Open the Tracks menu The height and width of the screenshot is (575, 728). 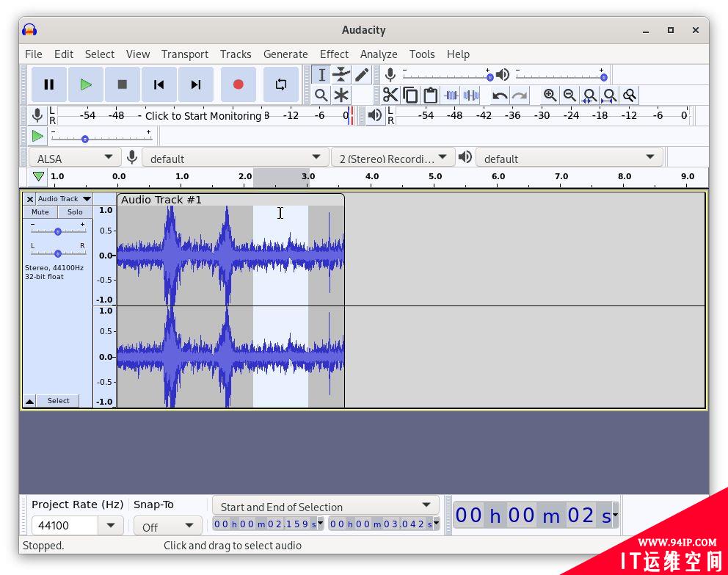point(236,54)
